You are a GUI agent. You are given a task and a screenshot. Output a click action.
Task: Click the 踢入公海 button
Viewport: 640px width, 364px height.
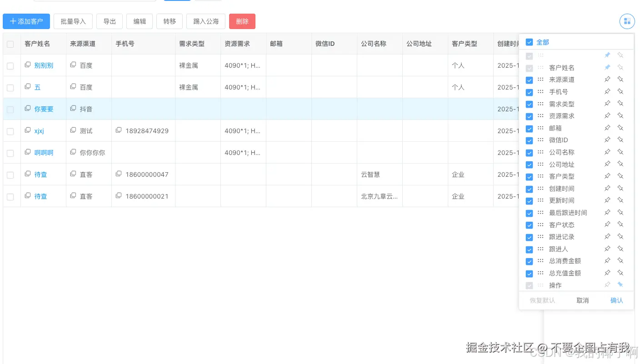pos(205,21)
